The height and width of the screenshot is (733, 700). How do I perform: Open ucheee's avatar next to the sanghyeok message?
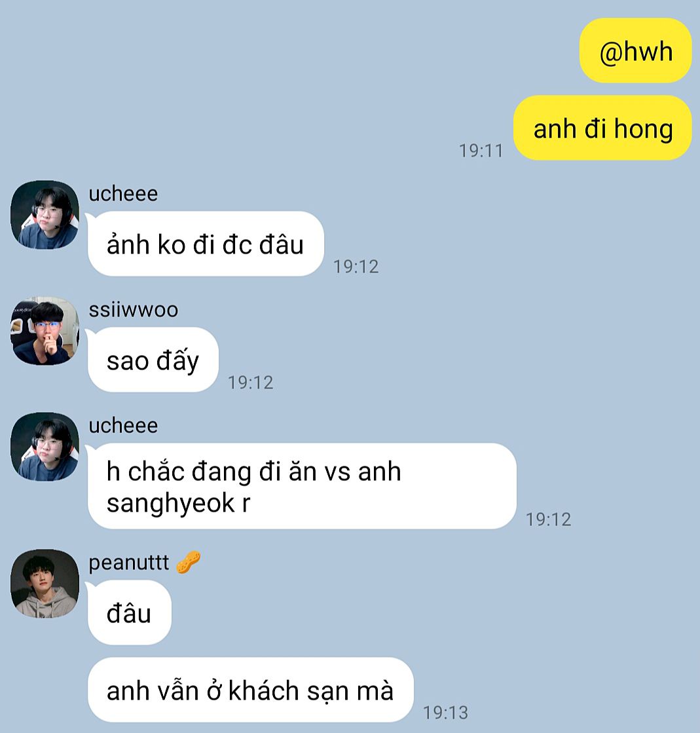pos(45,447)
